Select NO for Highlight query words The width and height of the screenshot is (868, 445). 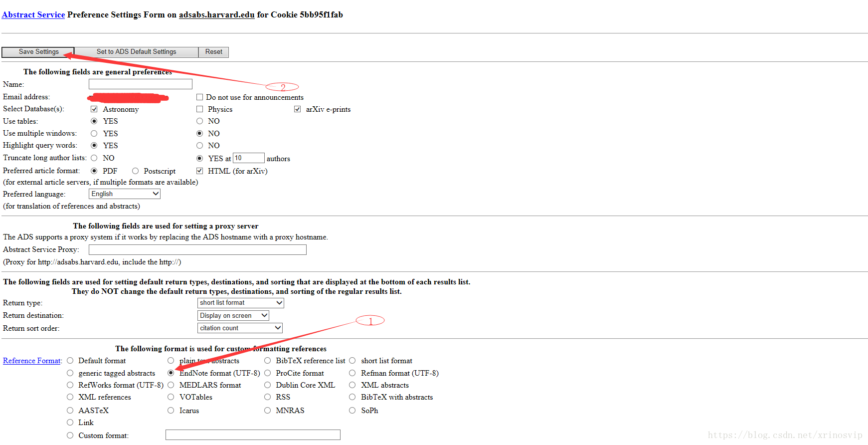coord(199,146)
